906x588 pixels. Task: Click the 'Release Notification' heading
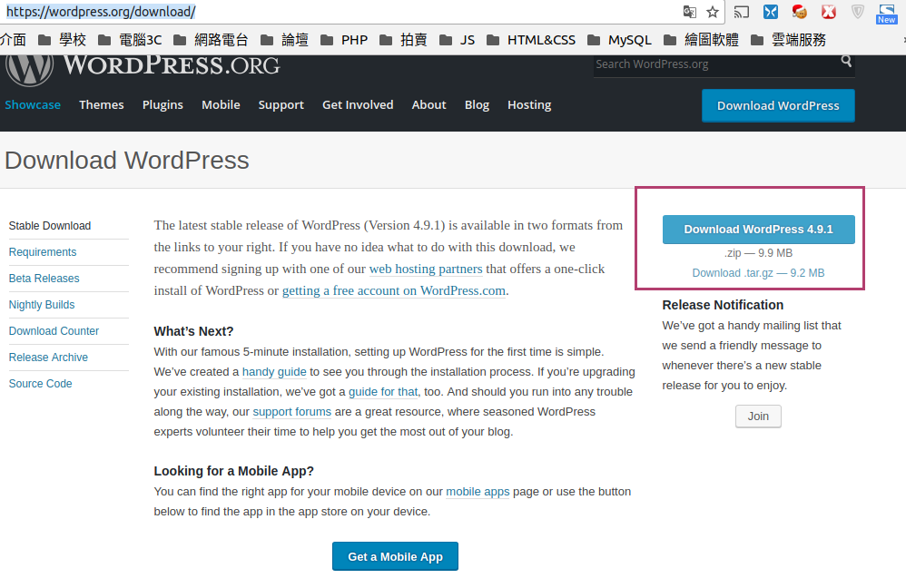723,305
